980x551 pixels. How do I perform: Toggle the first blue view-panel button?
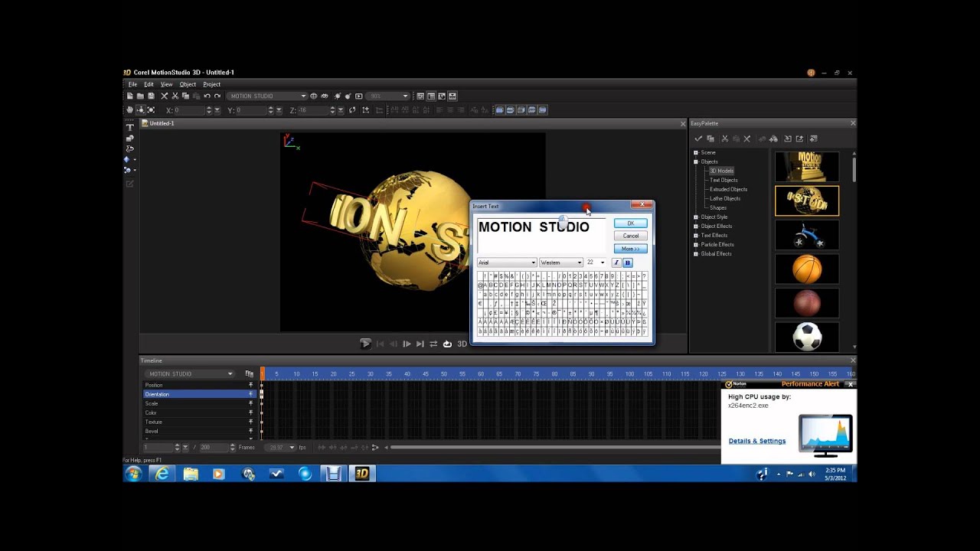click(x=499, y=110)
